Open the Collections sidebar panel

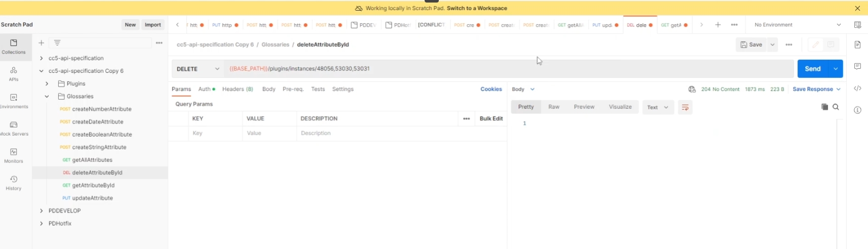14,47
